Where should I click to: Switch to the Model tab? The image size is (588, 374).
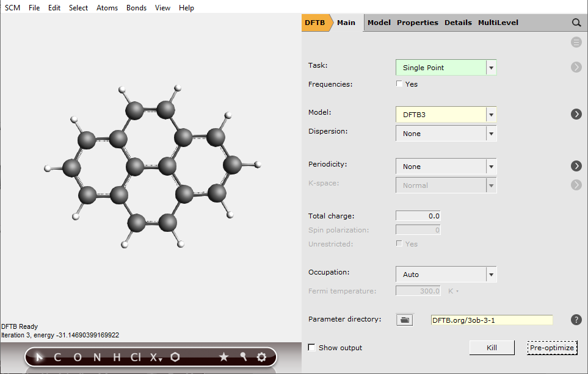(379, 23)
